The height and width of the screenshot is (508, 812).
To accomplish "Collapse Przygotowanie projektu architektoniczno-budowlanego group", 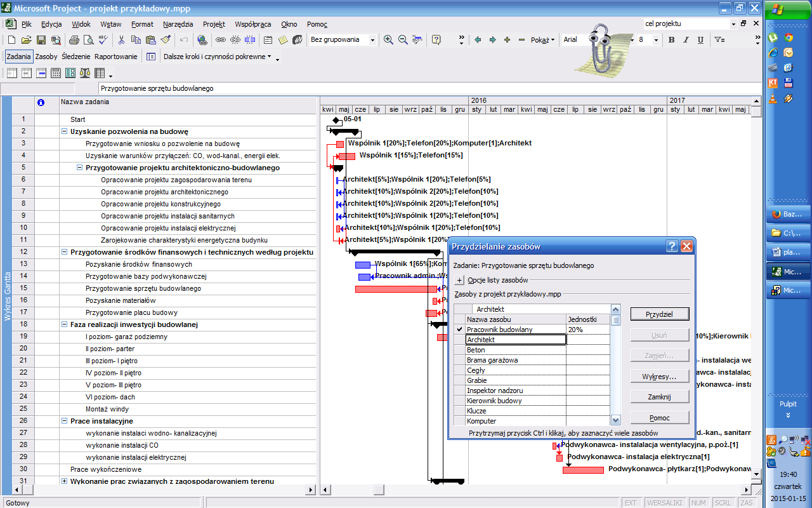I will pyautogui.click(x=80, y=168).
